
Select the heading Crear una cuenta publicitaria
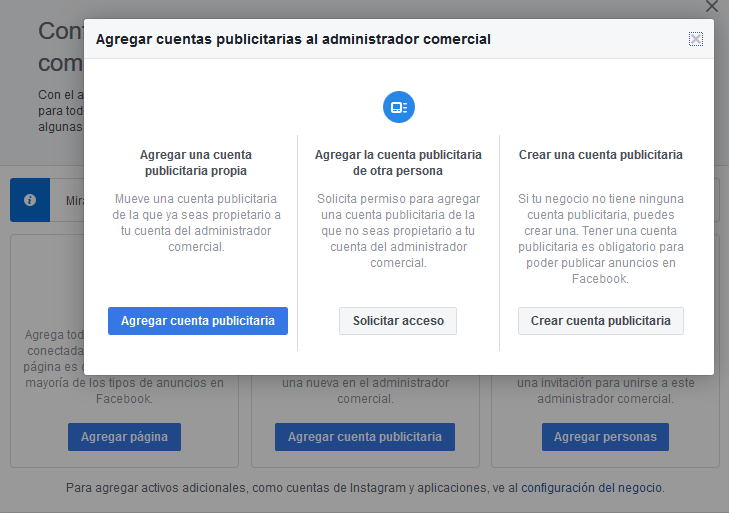pyautogui.click(x=601, y=155)
